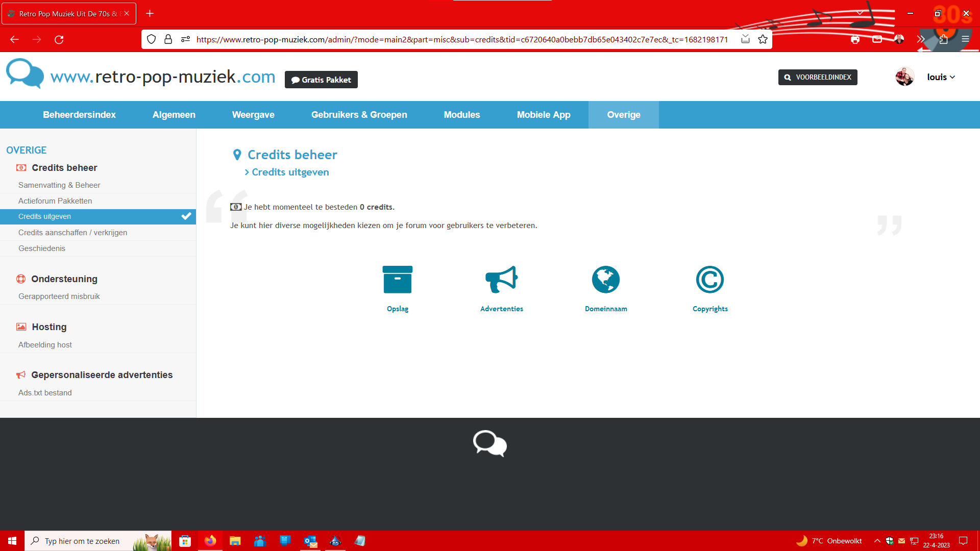This screenshot has width=980, height=551.
Task: Click the Hosting sidebar heading
Action: click(49, 327)
